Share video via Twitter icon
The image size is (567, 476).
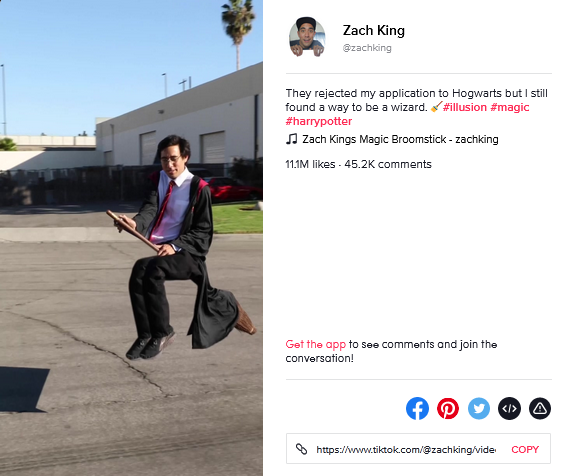pyautogui.click(x=479, y=408)
